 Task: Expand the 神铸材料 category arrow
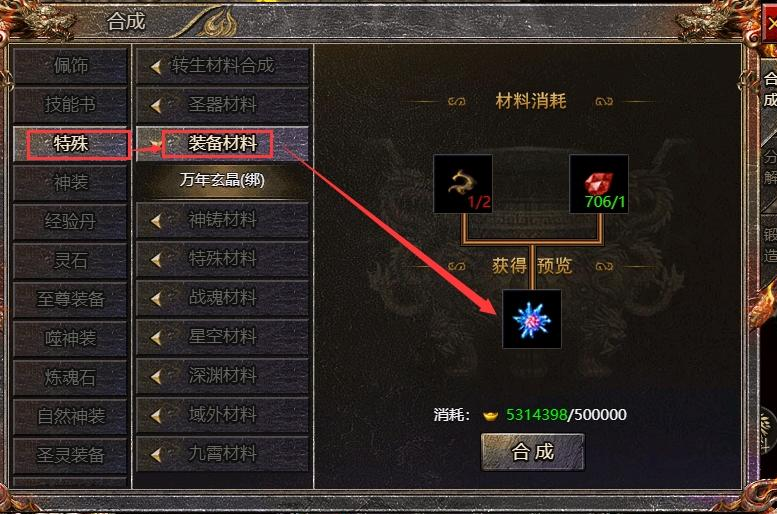[x=156, y=221]
